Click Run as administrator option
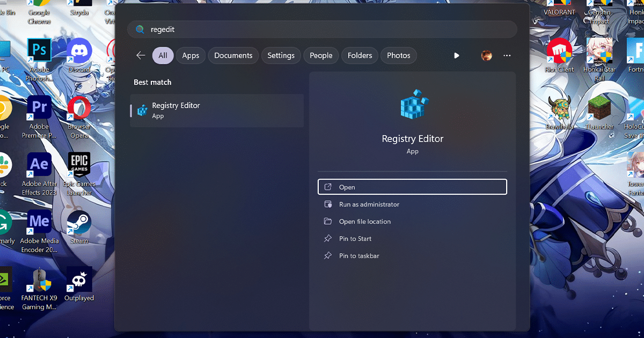The width and height of the screenshot is (644, 338). coord(369,204)
